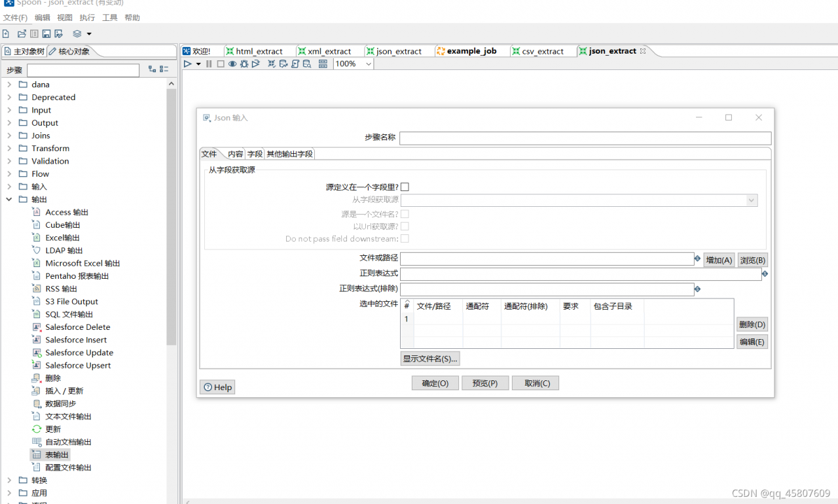
Task: Expand the Validation folder
Action: [9, 161]
